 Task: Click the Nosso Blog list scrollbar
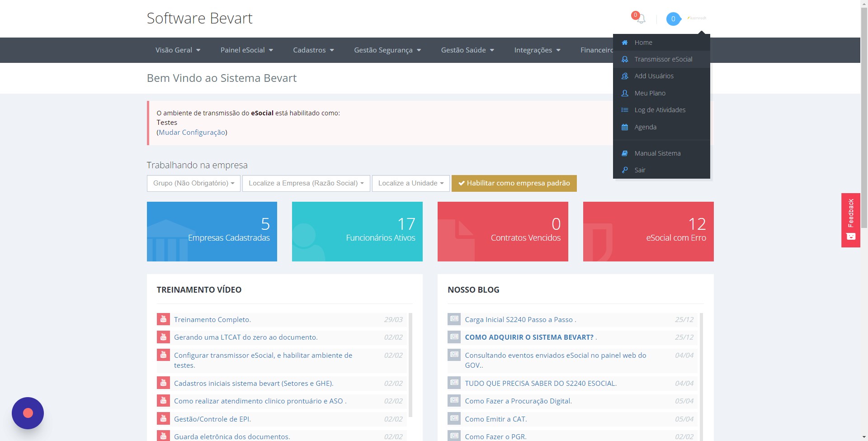pos(702,376)
